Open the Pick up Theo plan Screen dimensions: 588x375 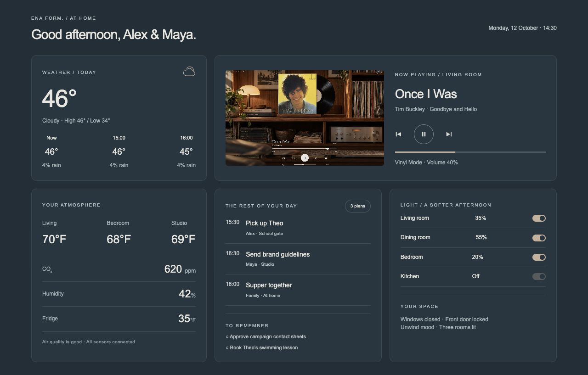298,228
